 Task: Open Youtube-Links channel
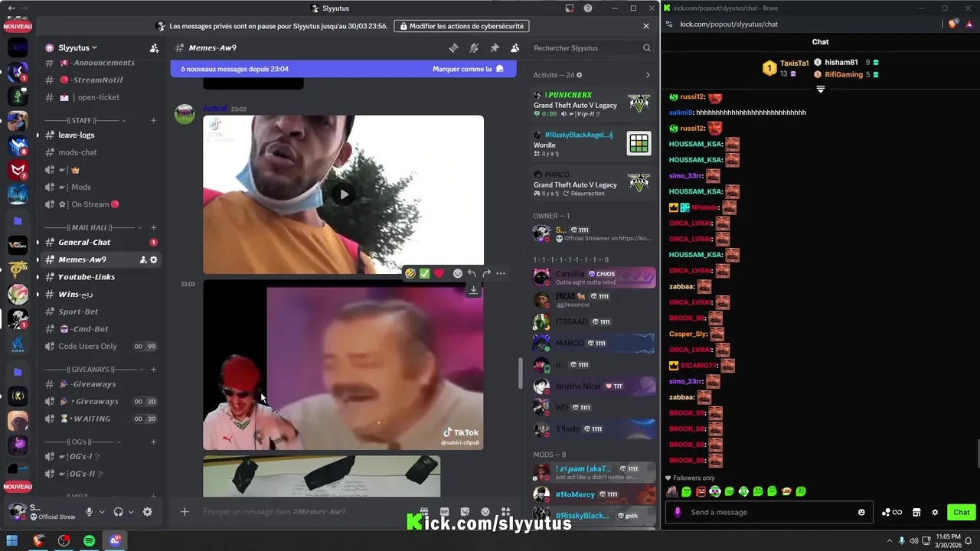pyautogui.click(x=99, y=277)
